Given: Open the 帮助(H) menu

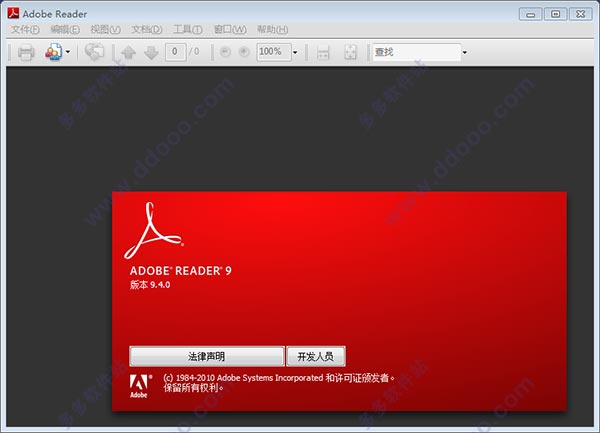Looking at the screenshot, I should (272, 29).
